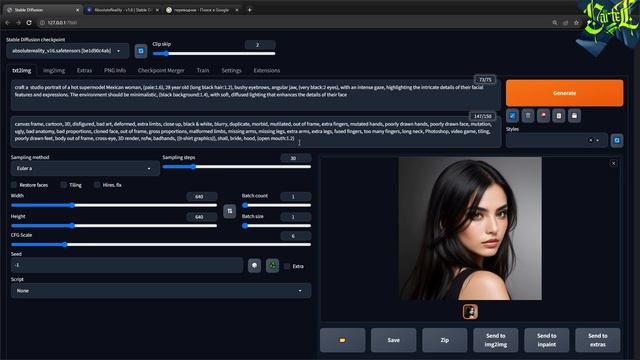Adjust the Sampling steps slider
This screenshot has width=640, height=360.
point(237,167)
